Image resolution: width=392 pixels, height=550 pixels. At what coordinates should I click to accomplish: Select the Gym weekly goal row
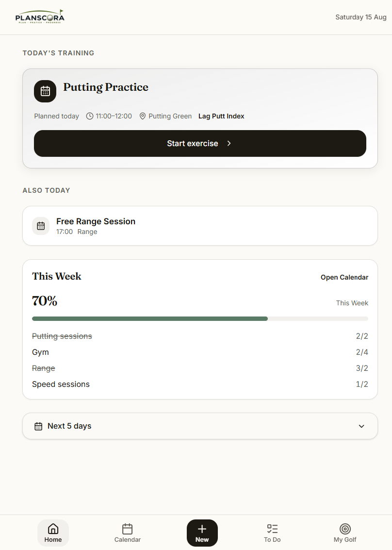(200, 352)
